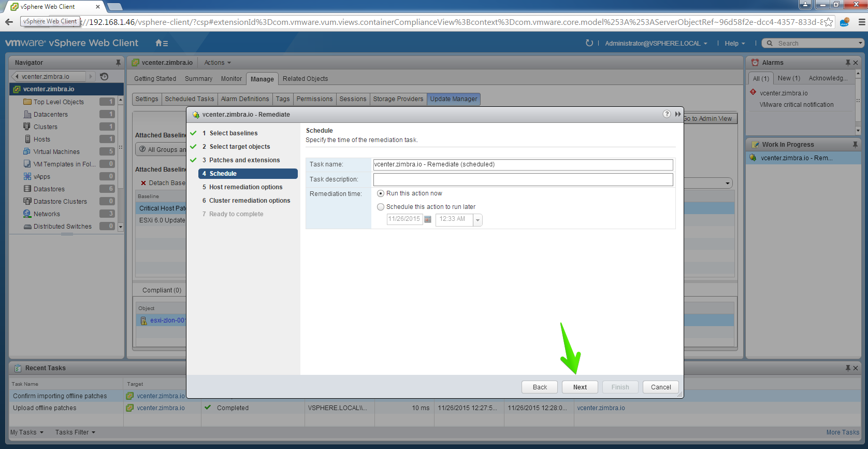Open vcenter.zimbra.io alarm link
The image size is (868, 449).
pyautogui.click(x=784, y=93)
